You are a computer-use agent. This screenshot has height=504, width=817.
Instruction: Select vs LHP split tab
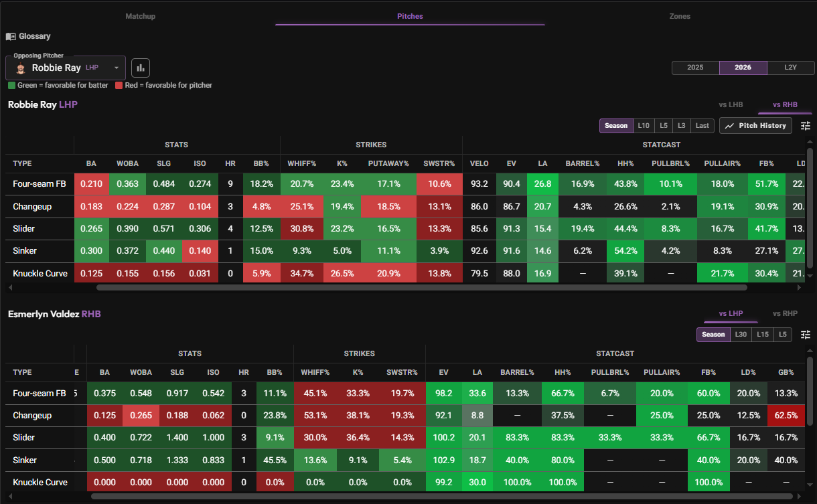[x=731, y=313]
